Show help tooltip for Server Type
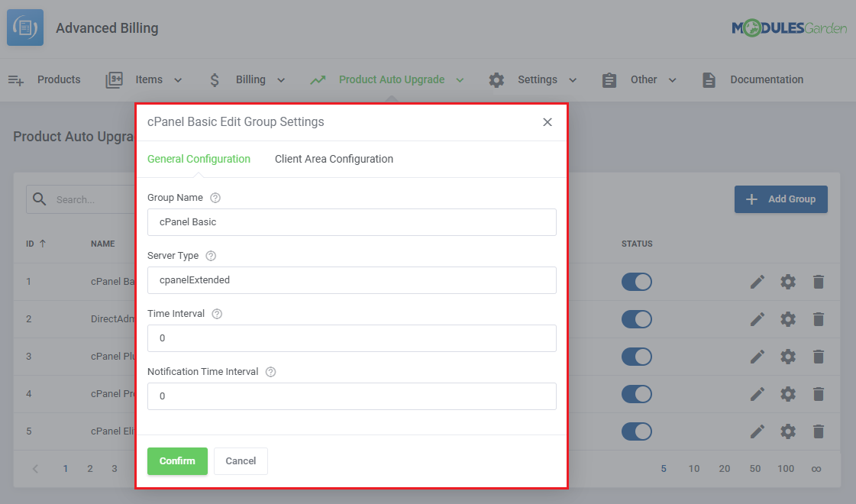Image resolution: width=856 pixels, height=504 pixels. click(211, 256)
